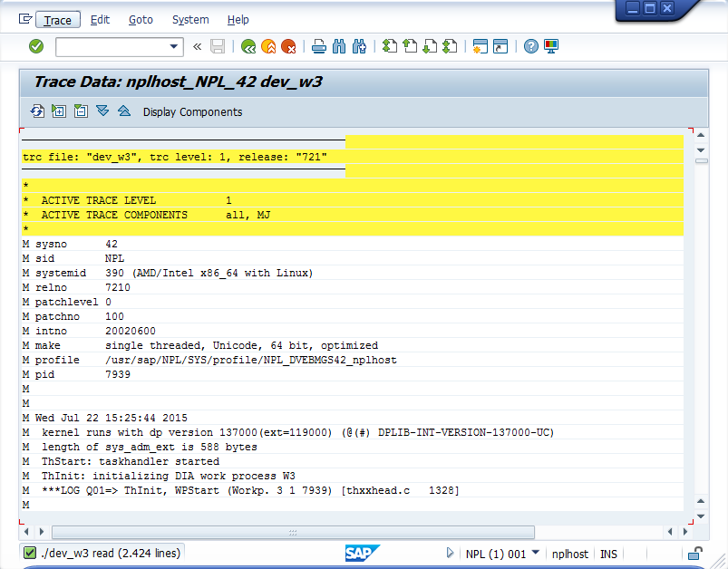Select the 'Wed Jul 22 15:25:44 2015' line

click(x=353, y=419)
